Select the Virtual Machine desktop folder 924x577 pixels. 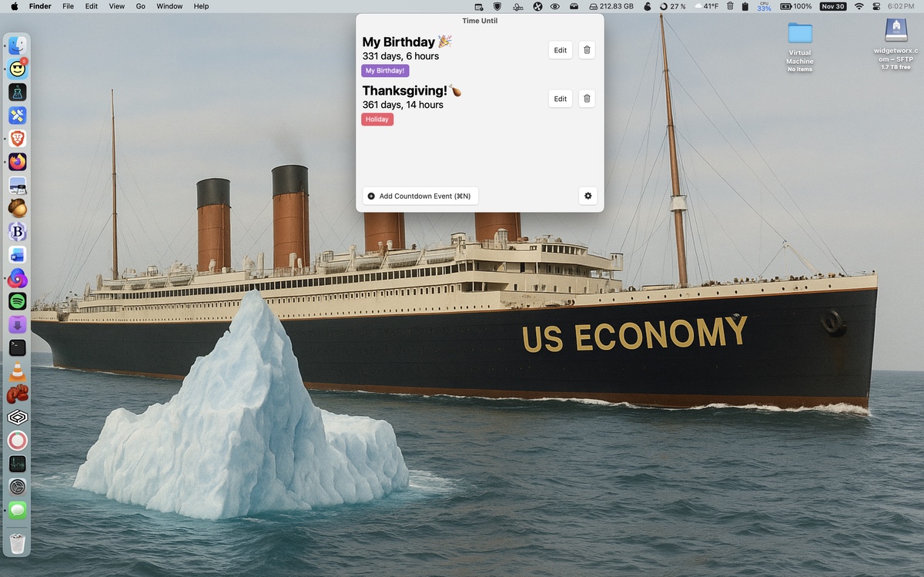coord(800,33)
